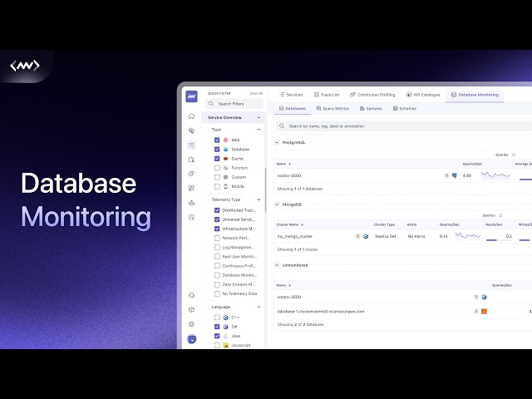Image resolution: width=532 pixels, height=399 pixels.
Task: Click the PostgreSQL elephant icon in the first vostro-3500 row
Action: (x=455, y=175)
